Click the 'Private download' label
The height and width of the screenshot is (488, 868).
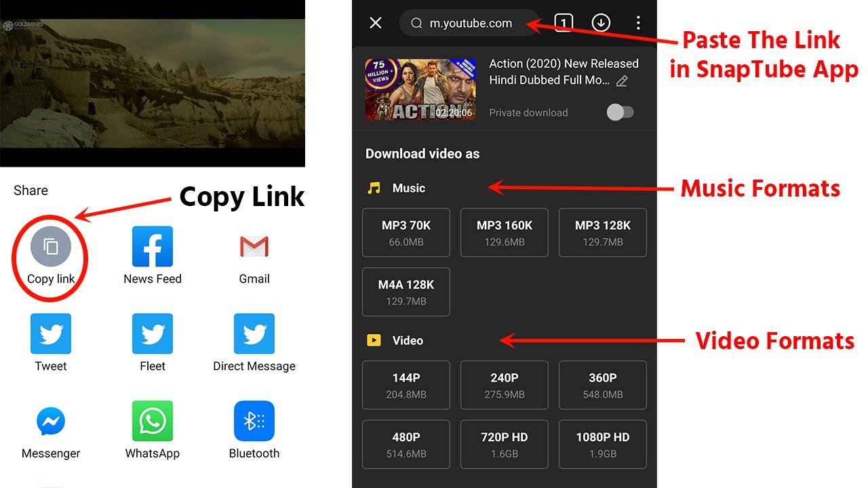(x=528, y=113)
